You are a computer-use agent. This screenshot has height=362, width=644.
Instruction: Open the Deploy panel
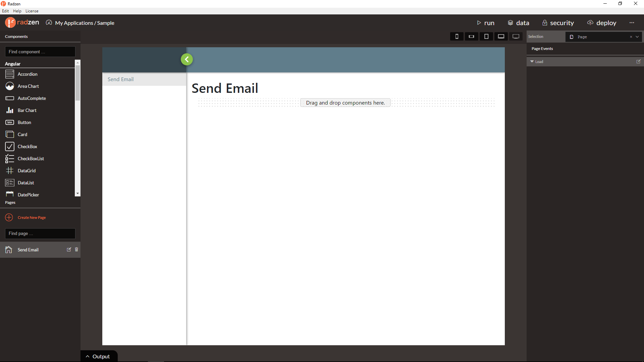(x=603, y=23)
